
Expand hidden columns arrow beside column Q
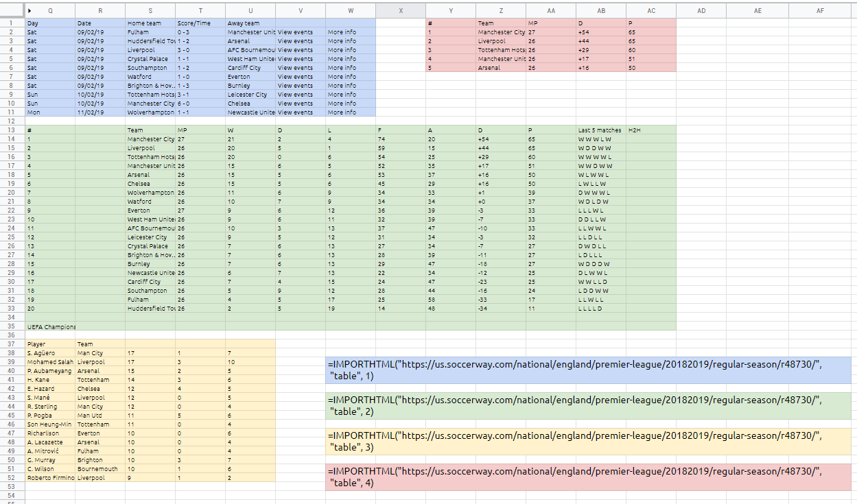click(30, 11)
